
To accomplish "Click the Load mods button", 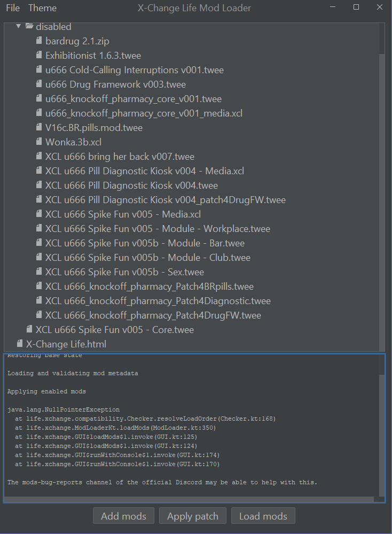I will point(263,515).
